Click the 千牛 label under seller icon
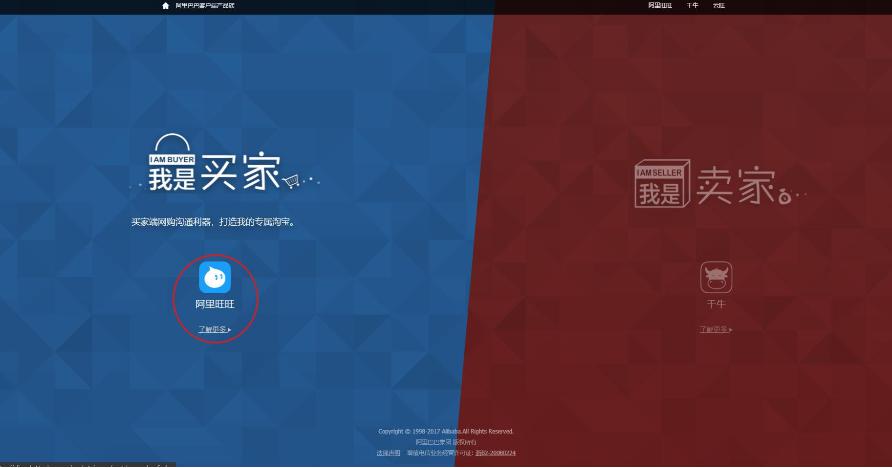The height and width of the screenshot is (468, 892). (x=716, y=304)
